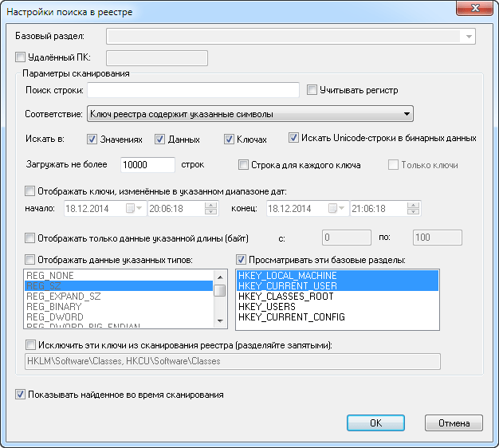
Task: Click the Удалённый ПК name field
Action: 157,58
